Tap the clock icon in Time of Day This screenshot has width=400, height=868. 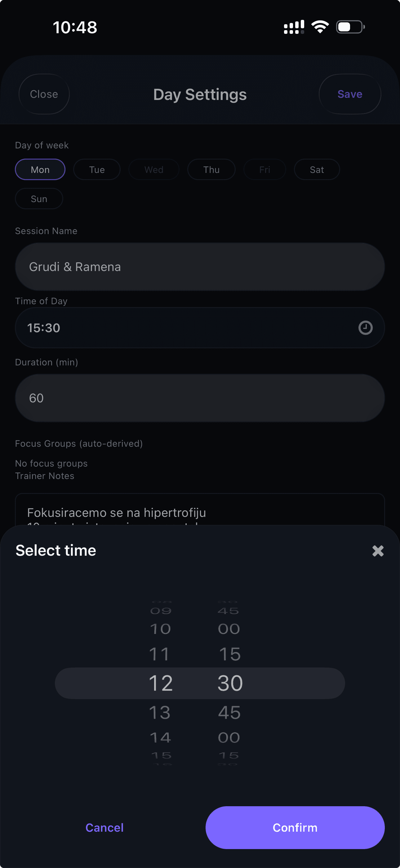point(365,328)
